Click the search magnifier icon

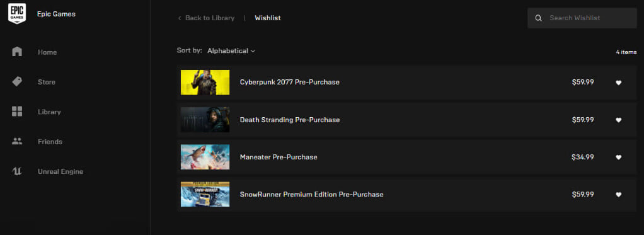point(538,18)
